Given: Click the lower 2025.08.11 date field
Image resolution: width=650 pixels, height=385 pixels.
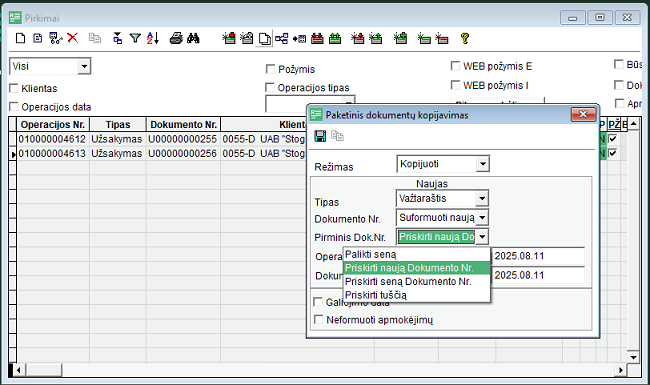Looking at the screenshot, I should pyautogui.click(x=538, y=275).
